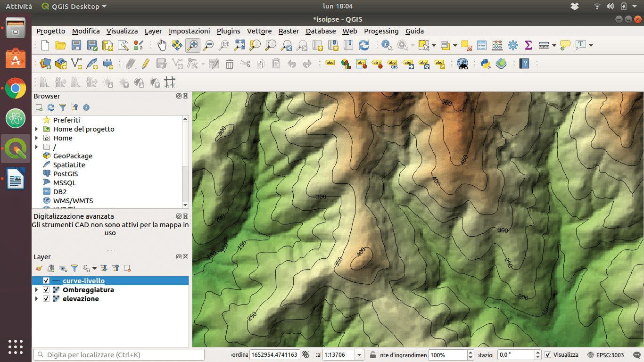The image size is (644, 362).
Task: Toggle visibility of elevazione layer
Action: pyautogui.click(x=46, y=299)
